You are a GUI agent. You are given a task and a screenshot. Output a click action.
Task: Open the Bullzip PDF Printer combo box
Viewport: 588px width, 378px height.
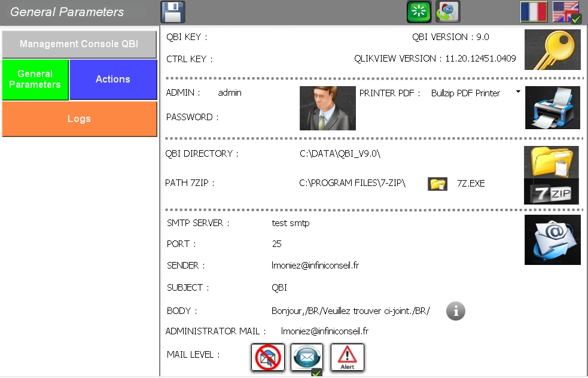point(476,93)
